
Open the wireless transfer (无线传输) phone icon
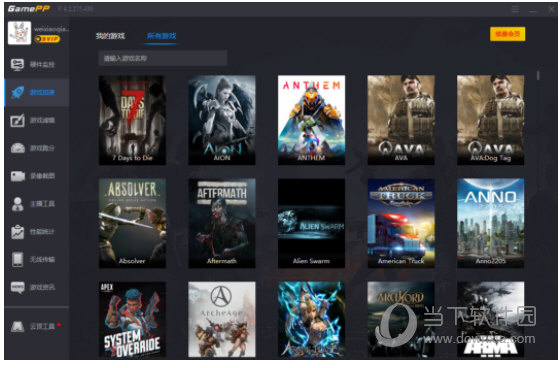tap(17, 259)
